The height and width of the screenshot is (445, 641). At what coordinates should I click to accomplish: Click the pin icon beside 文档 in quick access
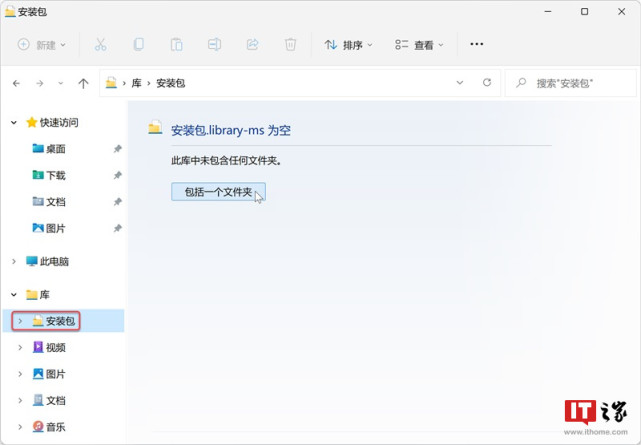click(x=117, y=202)
